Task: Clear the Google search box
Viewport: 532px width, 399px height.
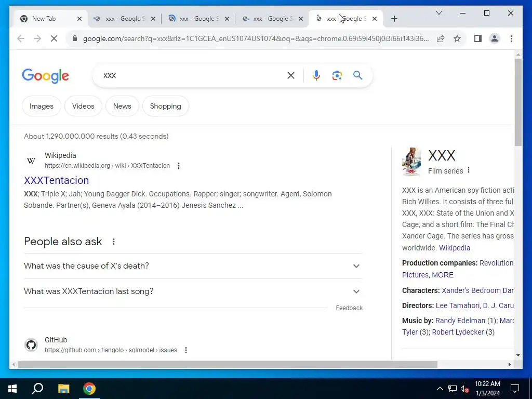Action: tap(291, 75)
